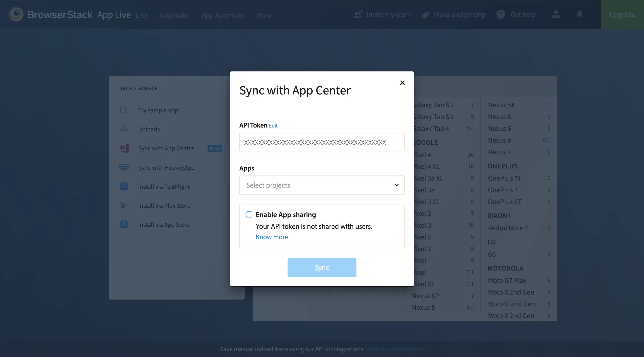Viewport: 644px width, 357px height.
Task: Click the BrowserStack logo icon
Action: tap(16, 14)
